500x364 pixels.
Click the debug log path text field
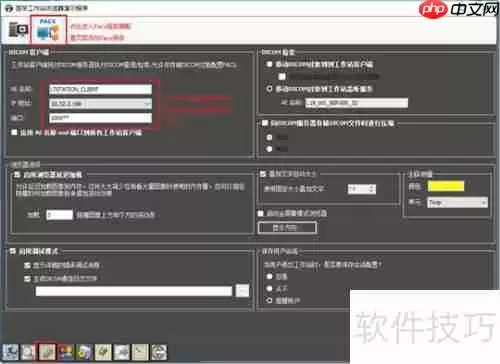pyautogui.click(x=134, y=291)
